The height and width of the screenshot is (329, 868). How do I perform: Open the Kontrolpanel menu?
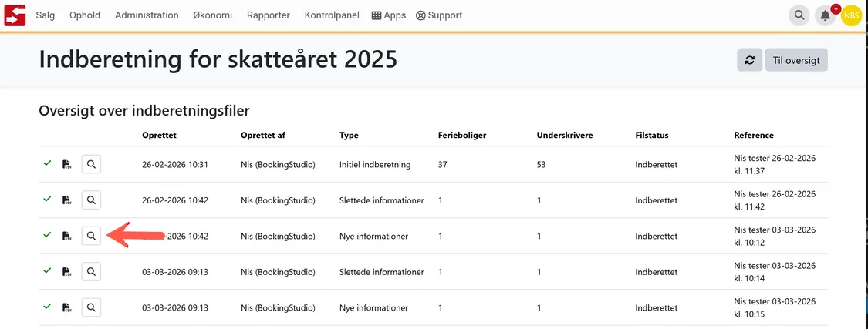point(332,15)
